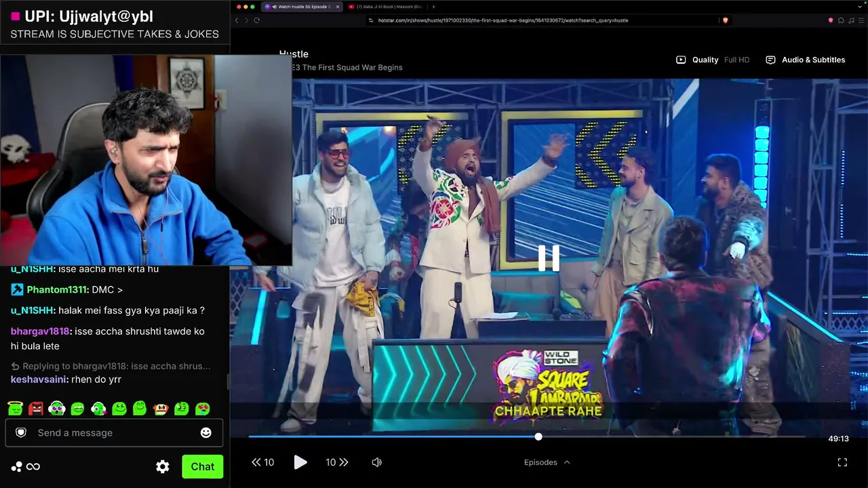
Task: Send the message with the green Chat button
Action: click(202, 466)
